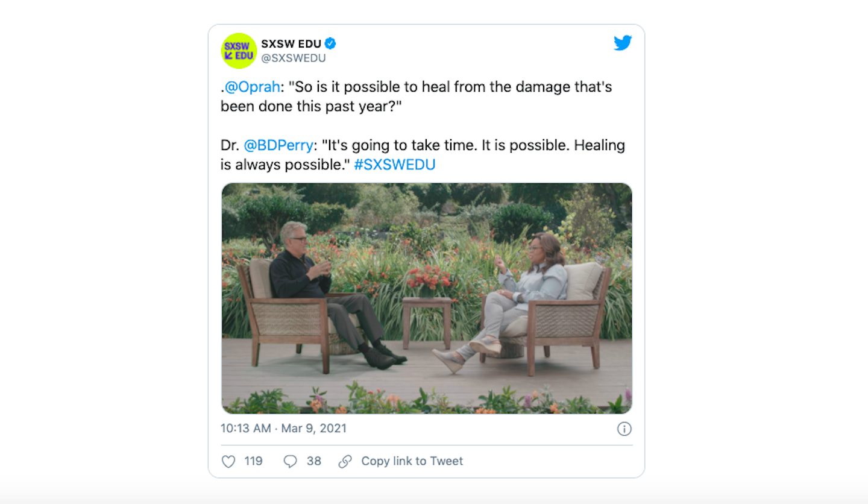Click the blue verified badge

330,43
